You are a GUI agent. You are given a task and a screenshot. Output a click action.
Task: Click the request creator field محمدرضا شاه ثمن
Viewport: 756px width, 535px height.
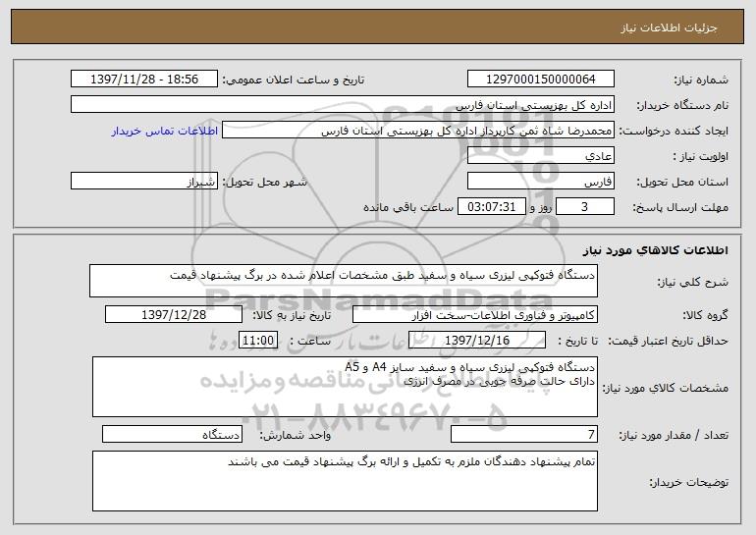[x=418, y=131]
